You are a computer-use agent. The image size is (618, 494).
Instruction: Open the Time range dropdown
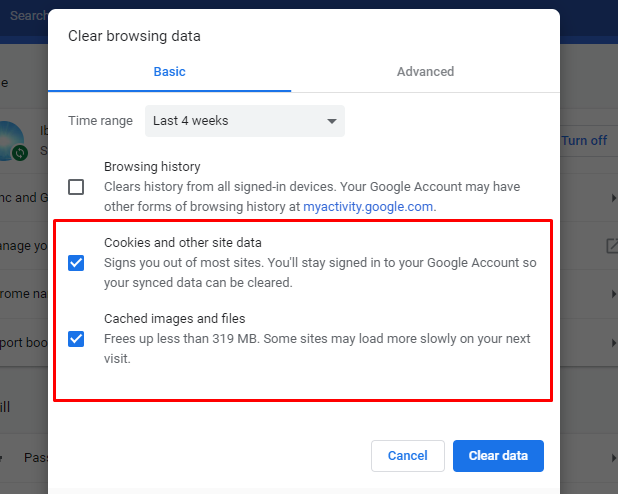[x=245, y=121]
